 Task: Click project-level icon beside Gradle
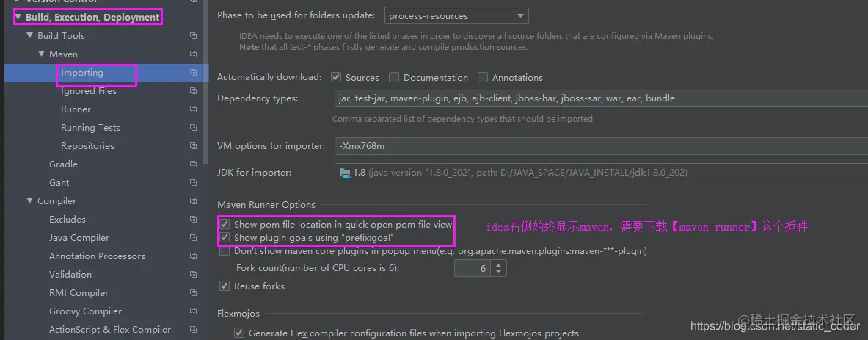coord(193,164)
